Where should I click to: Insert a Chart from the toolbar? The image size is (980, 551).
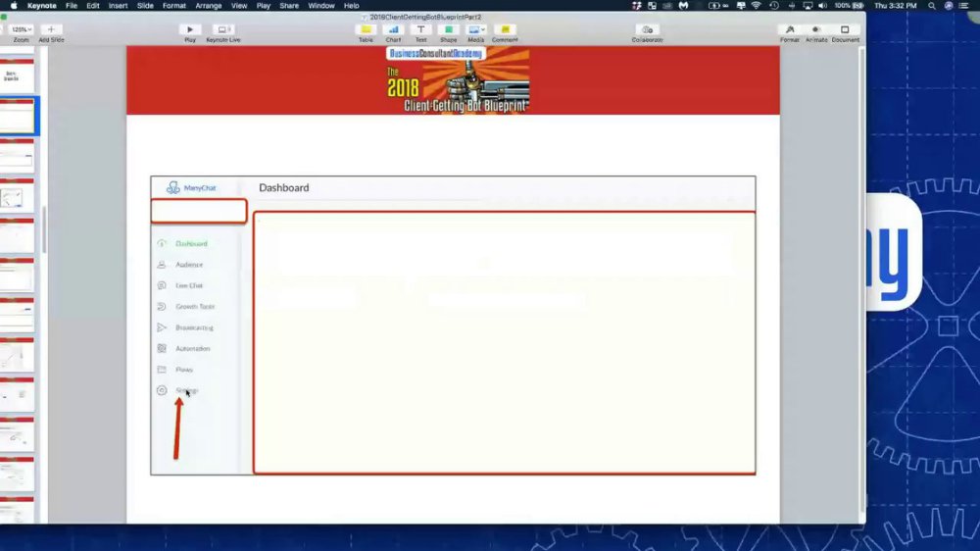pos(393,29)
